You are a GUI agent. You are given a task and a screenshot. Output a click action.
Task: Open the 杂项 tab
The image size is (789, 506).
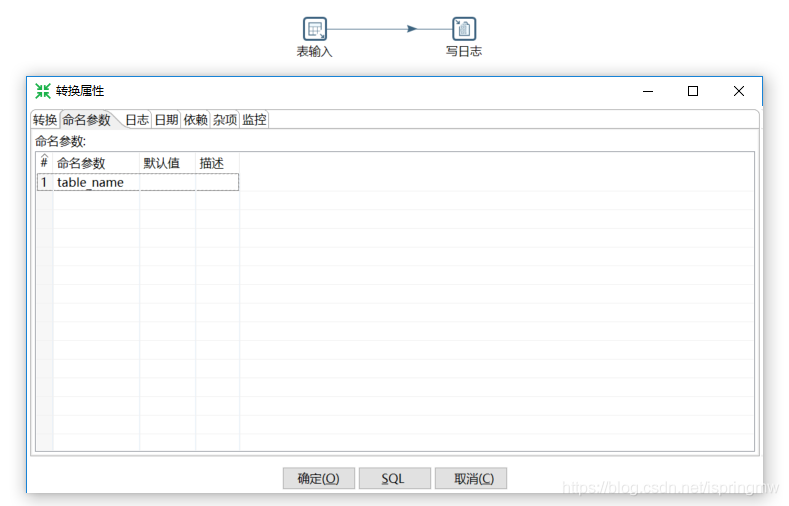[224, 120]
